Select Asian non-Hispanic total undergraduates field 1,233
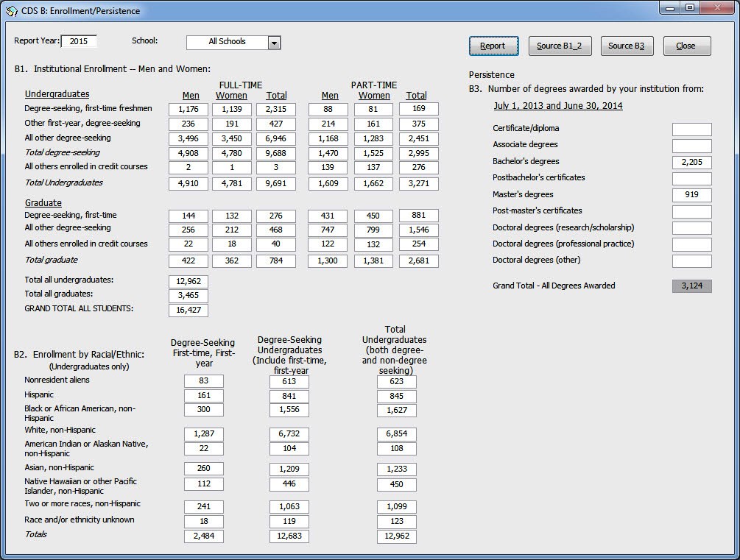 click(397, 469)
